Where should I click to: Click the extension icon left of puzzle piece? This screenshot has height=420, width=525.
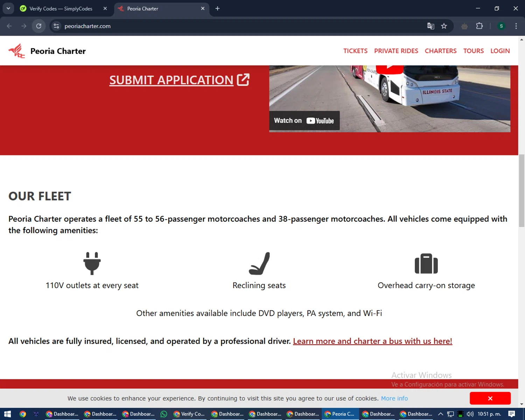click(464, 26)
